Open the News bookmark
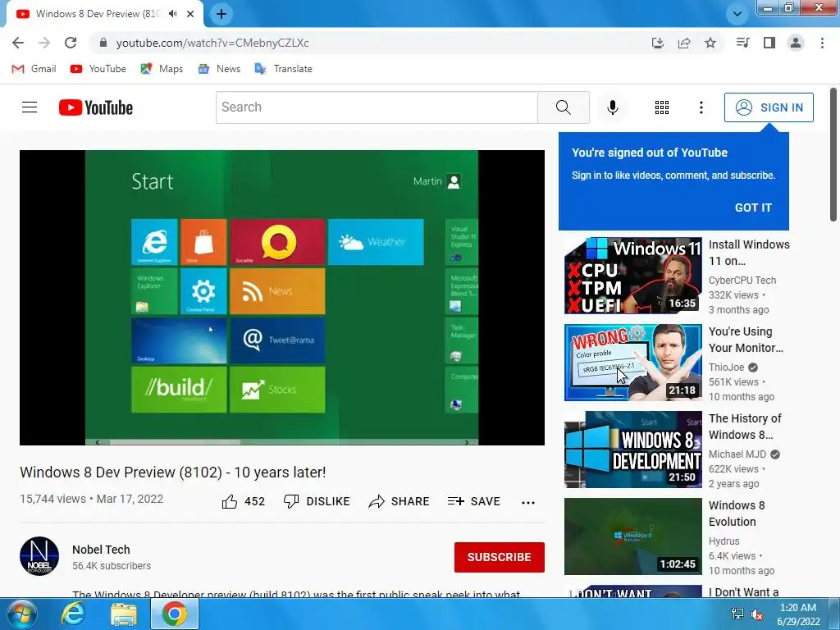840x630 pixels. coord(218,69)
